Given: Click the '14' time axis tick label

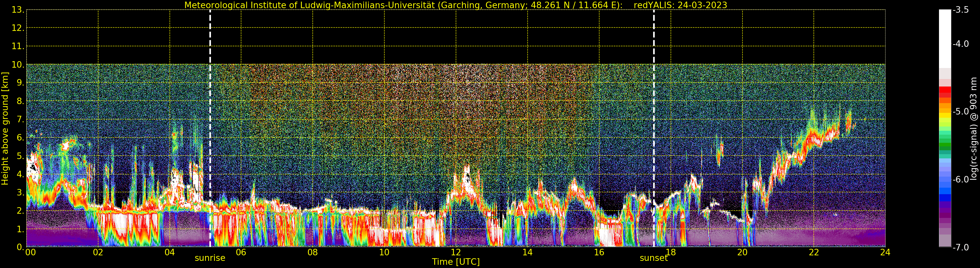Looking at the screenshot, I should coord(527,252).
